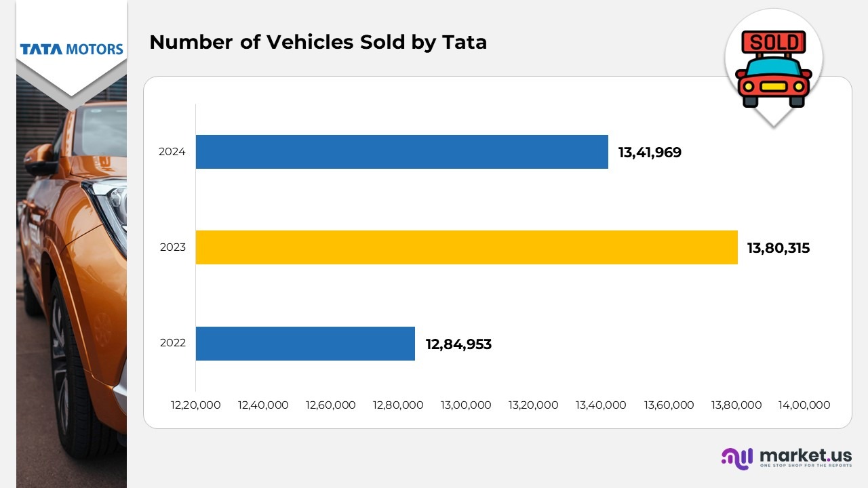The width and height of the screenshot is (868, 488).
Task: Click the 13,60,000 axis tick label
Action: [x=669, y=405]
